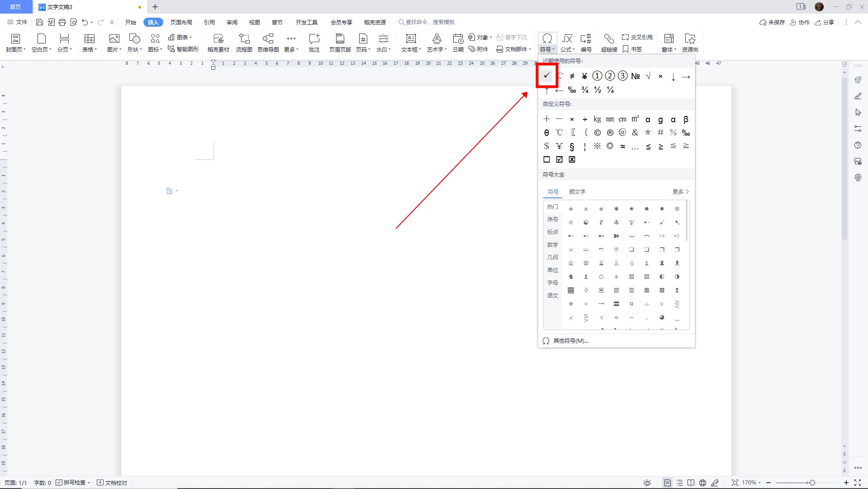Click the header and footer (页眉页脚) icon
The height and width of the screenshot is (489, 868).
point(340,43)
